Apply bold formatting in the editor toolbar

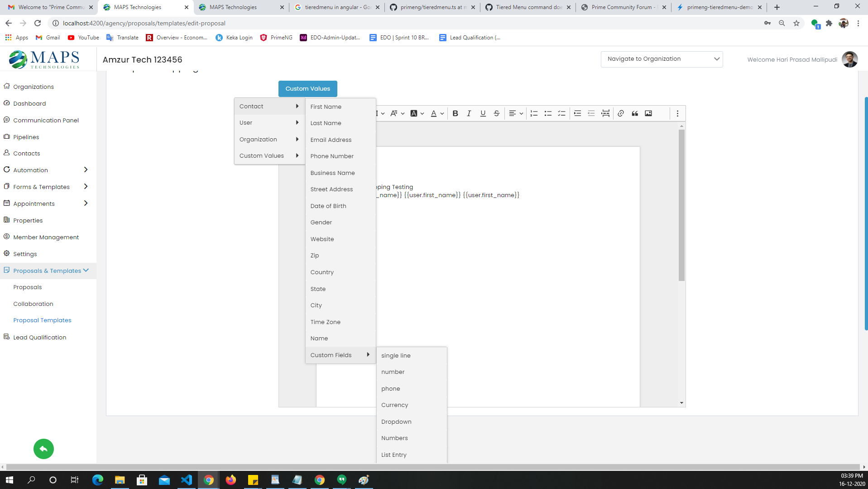(x=455, y=113)
